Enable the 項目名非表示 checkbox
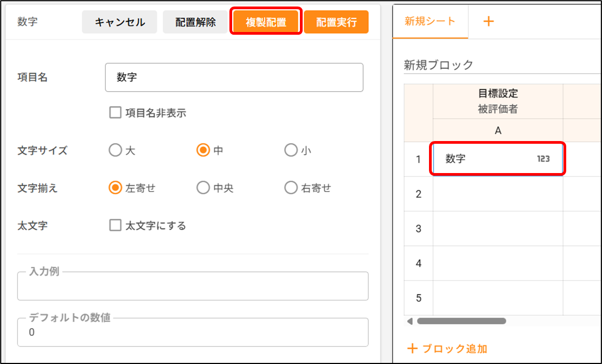The height and width of the screenshot is (364, 602). pyautogui.click(x=115, y=113)
